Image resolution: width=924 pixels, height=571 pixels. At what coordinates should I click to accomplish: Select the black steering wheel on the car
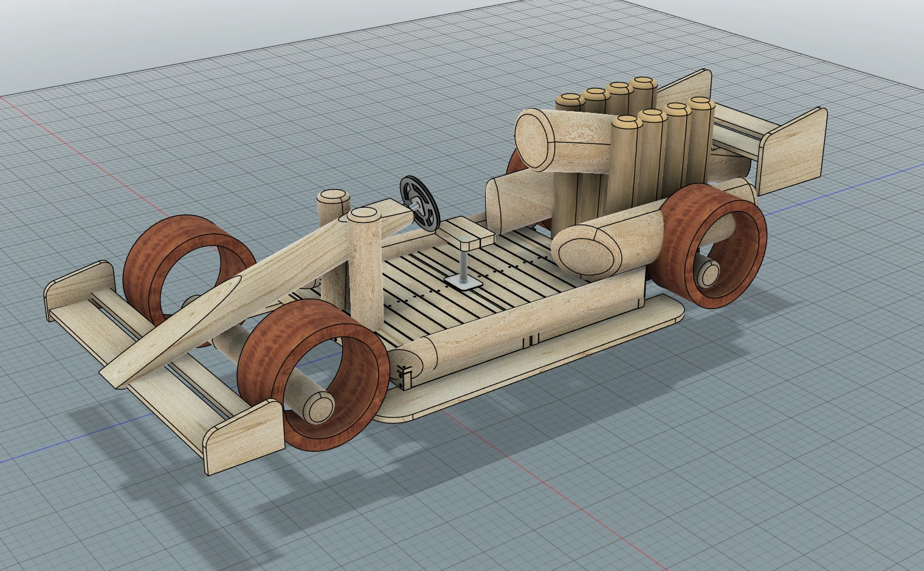coord(419,203)
